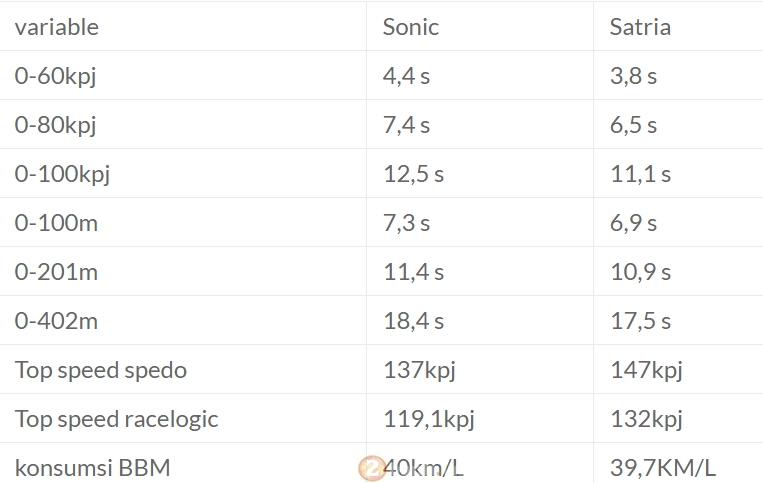The image size is (763, 483).
Task: Select the '0-100kpj' row label
Action: pyautogui.click(x=62, y=175)
